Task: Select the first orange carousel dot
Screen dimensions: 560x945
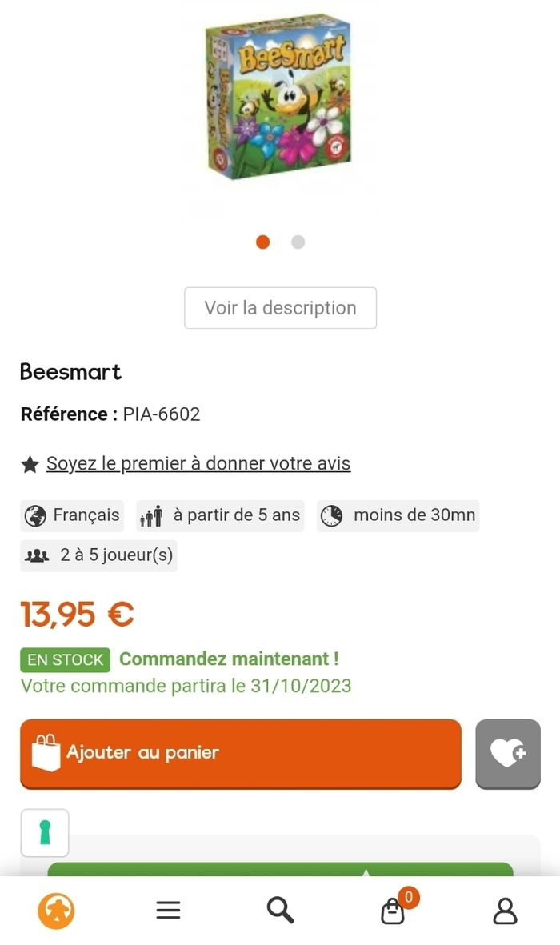Action: click(262, 242)
